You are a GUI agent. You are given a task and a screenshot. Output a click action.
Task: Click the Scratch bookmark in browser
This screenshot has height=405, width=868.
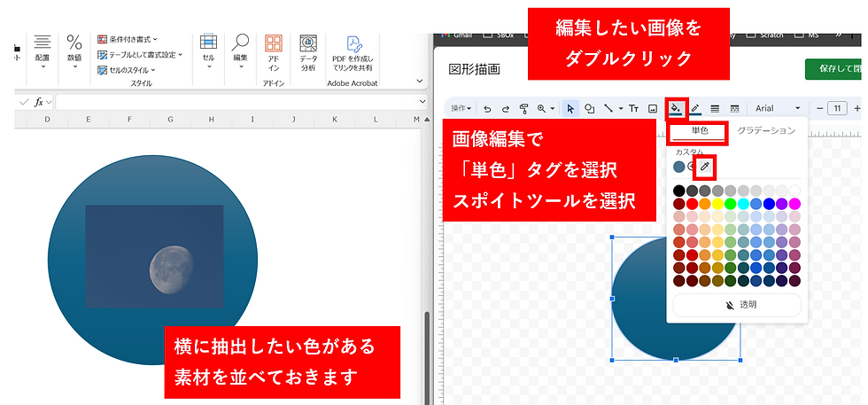[765, 35]
